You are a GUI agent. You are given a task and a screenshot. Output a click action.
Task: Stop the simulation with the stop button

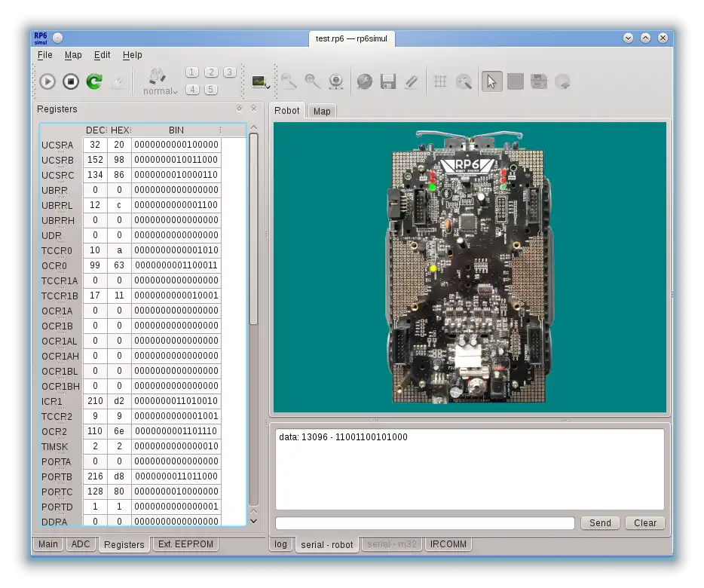click(x=71, y=81)
